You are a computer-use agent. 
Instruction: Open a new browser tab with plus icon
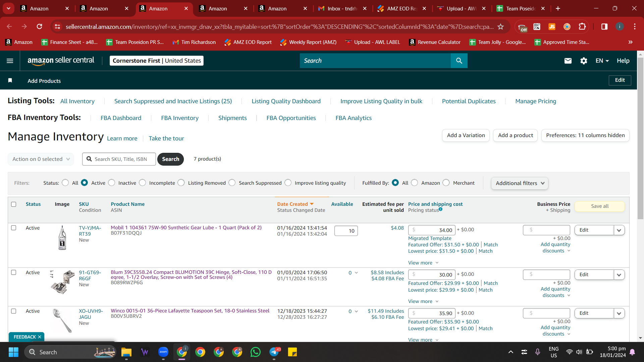[x=558, y=8]
